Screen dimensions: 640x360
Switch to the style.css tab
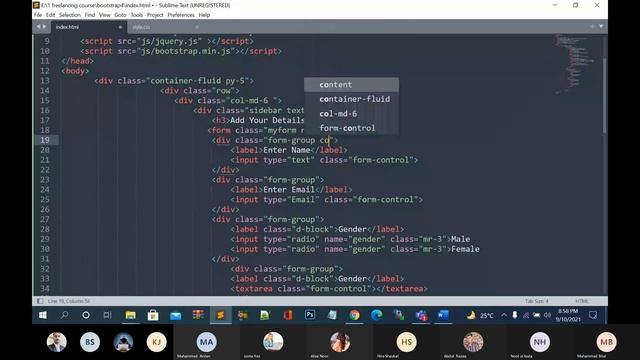tap(141, 27)
